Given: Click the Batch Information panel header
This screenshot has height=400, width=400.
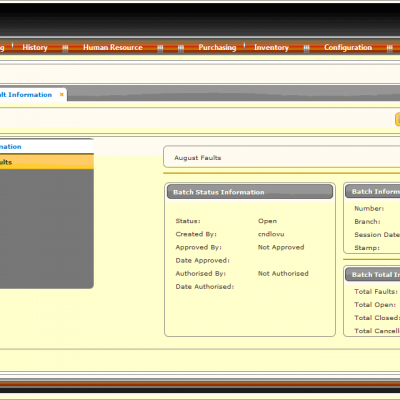Looking at the screenshot, I should click(373, 191).
